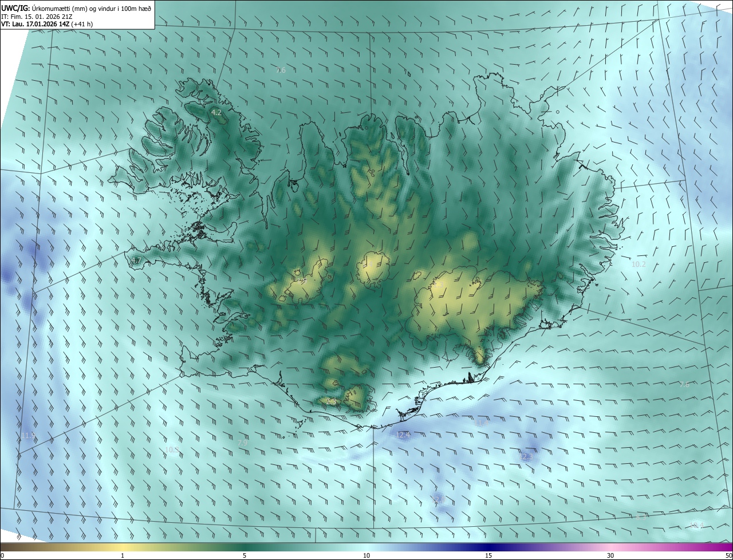
Task: Click the colorbar tick label 30
Action: tap(610, 555)
